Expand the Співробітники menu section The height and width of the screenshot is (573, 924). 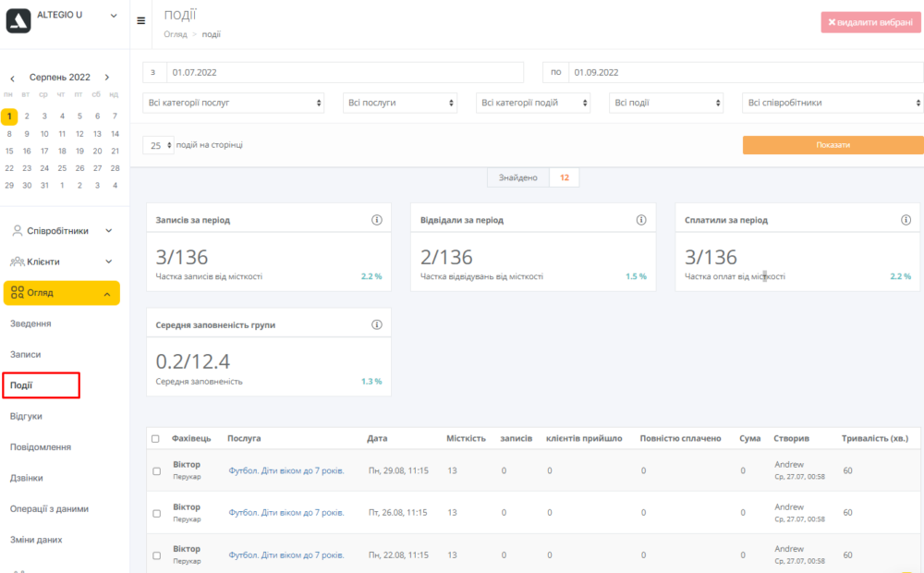click(x=108, y=230)
